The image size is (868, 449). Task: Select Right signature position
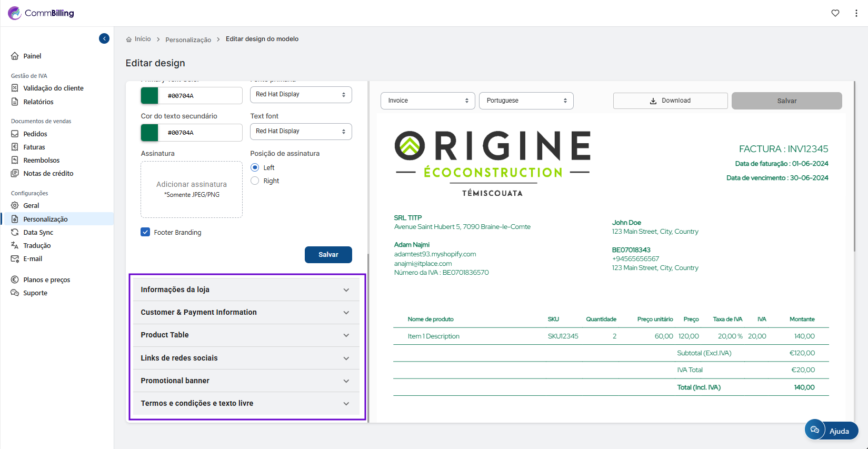click(255, 181)
